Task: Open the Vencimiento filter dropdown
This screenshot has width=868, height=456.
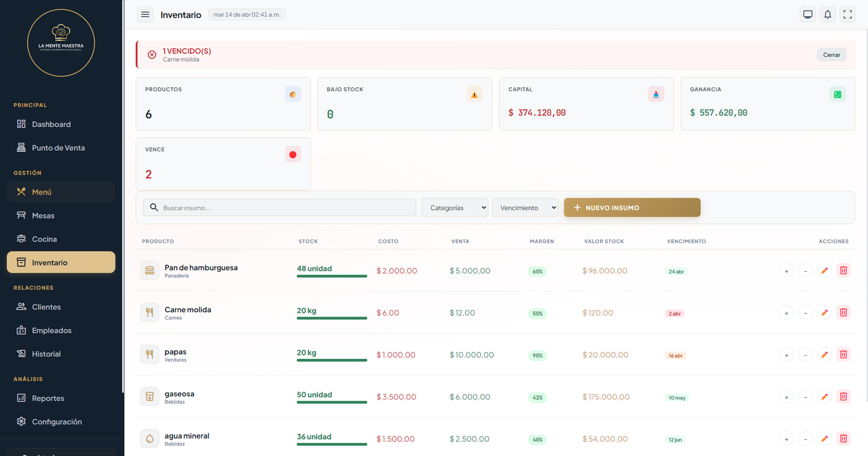Action: [x=525, y=208]
